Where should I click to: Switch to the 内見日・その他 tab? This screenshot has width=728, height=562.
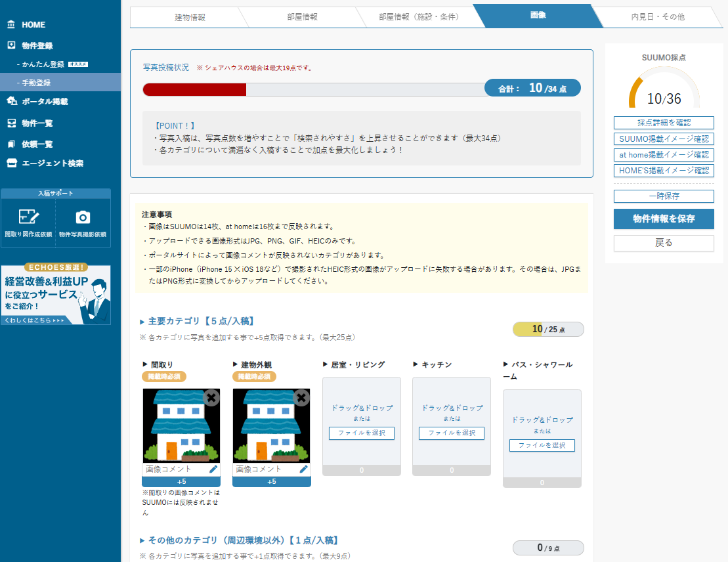657,17
